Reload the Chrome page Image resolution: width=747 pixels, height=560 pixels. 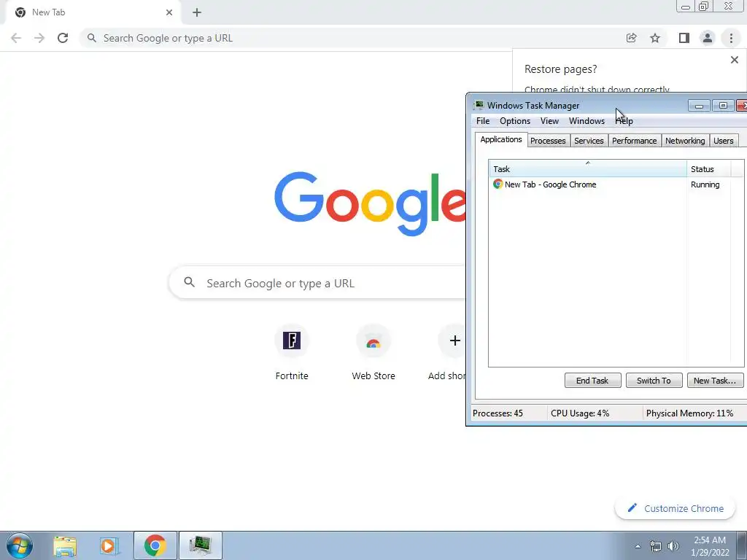[63, 38]
